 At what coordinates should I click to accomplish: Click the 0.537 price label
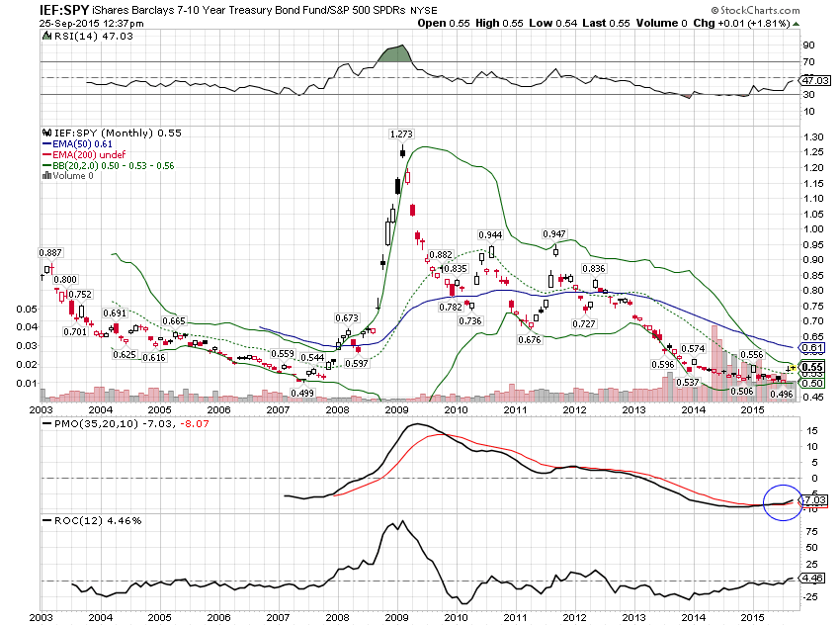pos(688,382)
